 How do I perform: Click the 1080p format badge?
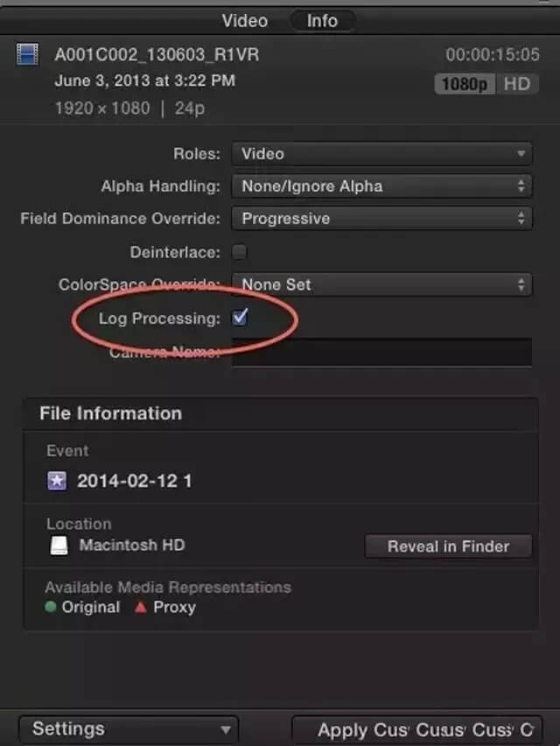point(465,84)
